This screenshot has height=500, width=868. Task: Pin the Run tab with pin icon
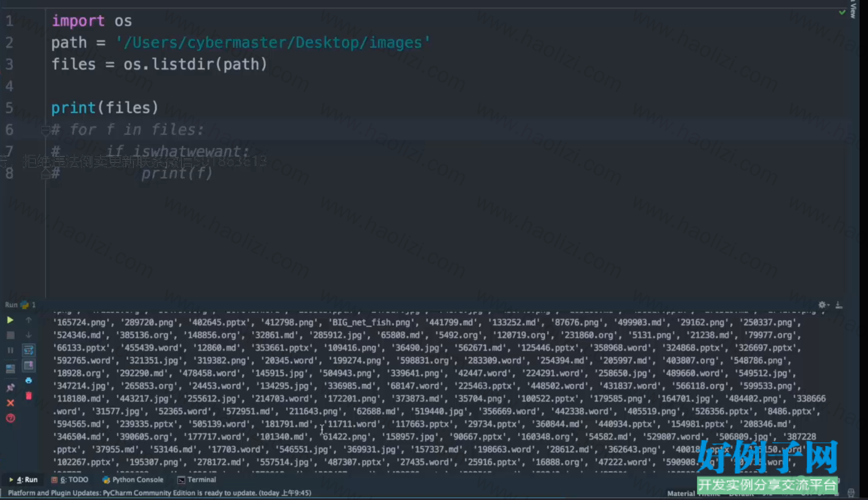coord(10,387)
